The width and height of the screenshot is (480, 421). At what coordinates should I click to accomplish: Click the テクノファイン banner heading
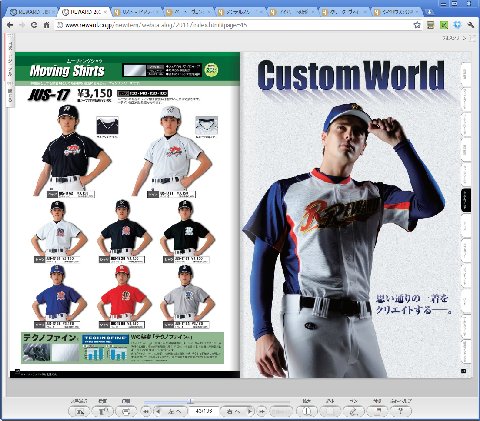tap(49, 338)
